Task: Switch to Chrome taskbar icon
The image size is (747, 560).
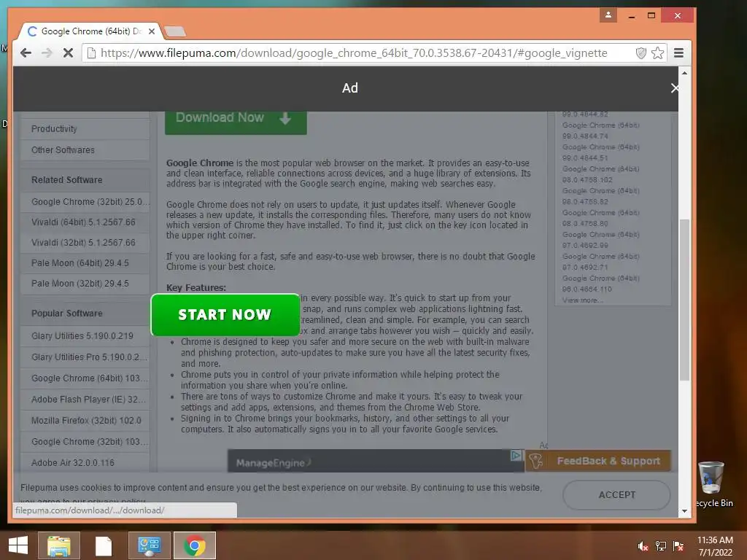Action: click(x=194, y=545)
